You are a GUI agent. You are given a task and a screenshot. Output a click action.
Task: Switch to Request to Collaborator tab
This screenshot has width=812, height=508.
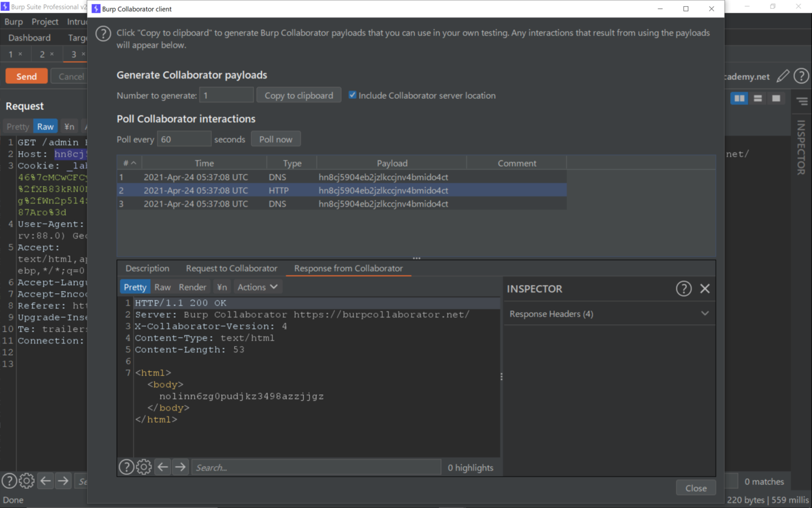(231, 268)
